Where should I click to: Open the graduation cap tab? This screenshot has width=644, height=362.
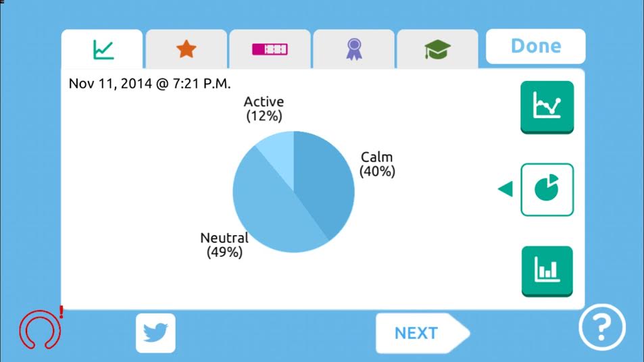[x=437, y=49]
